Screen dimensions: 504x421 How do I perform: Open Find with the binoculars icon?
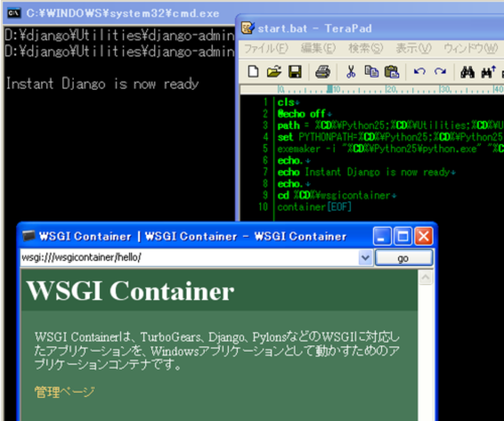click(468, 72)
